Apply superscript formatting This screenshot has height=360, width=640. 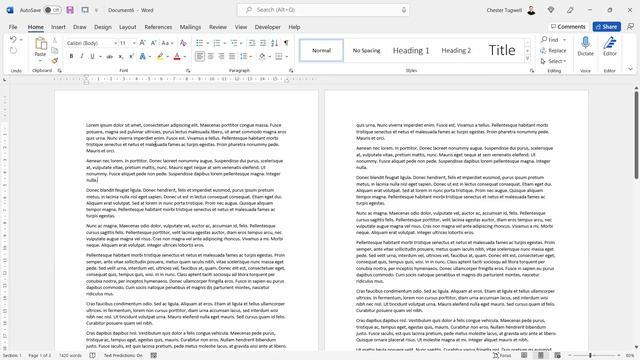131,56
